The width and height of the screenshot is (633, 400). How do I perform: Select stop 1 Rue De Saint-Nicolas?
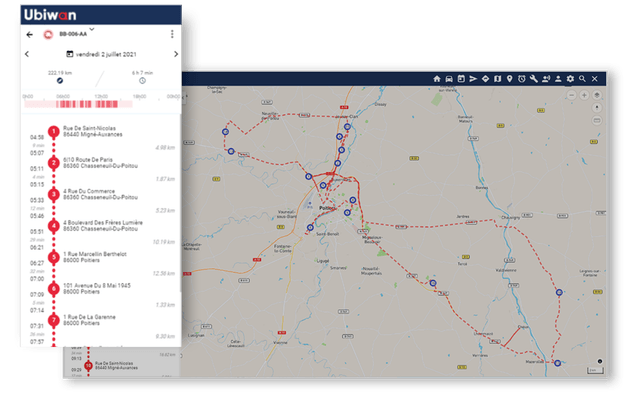point(54,132)
